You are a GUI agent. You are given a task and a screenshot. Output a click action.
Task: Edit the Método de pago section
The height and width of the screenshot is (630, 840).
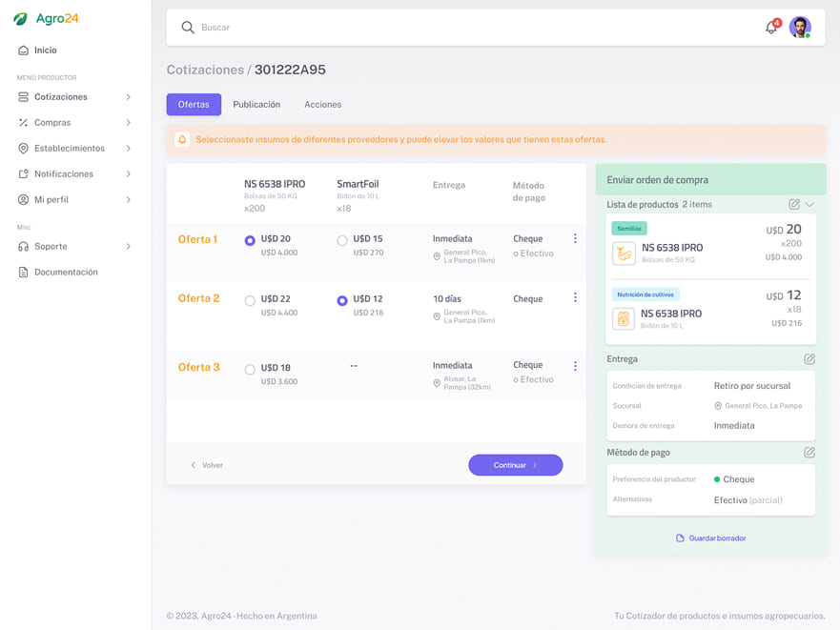coord(809,452)
